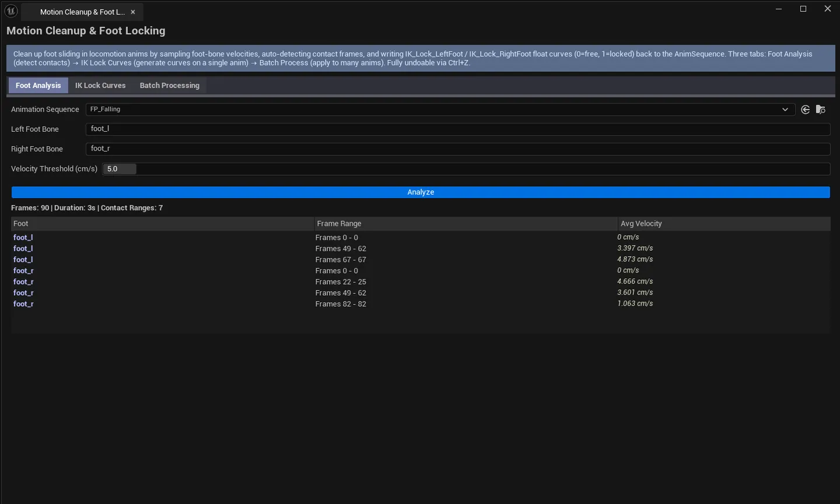
Task: Select foot_l row with Frames 49 - 62
Action: tap(421, 249)
